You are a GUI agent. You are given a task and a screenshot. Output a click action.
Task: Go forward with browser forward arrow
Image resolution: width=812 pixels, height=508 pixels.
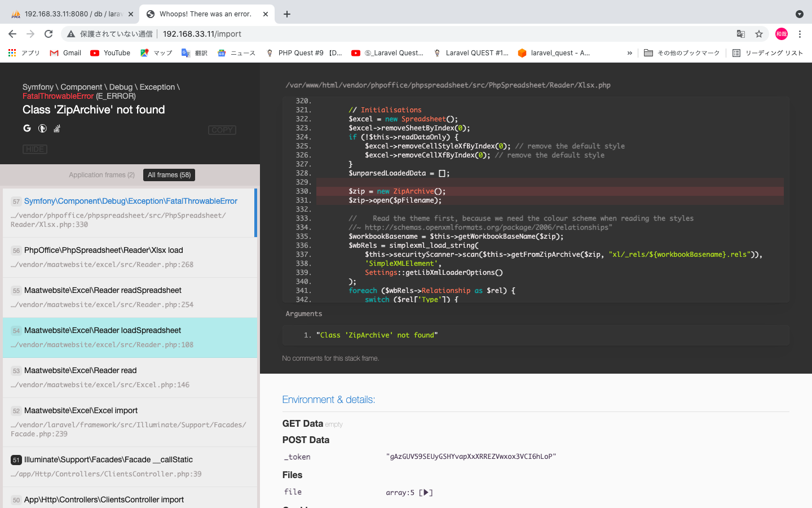point(30,34)
